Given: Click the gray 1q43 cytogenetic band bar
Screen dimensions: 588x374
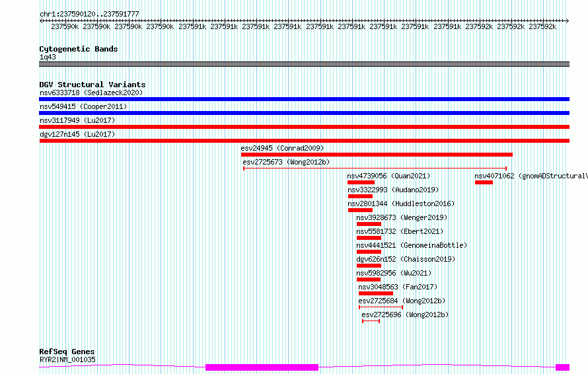Looking at the screenshot, I should click(304, 64).
